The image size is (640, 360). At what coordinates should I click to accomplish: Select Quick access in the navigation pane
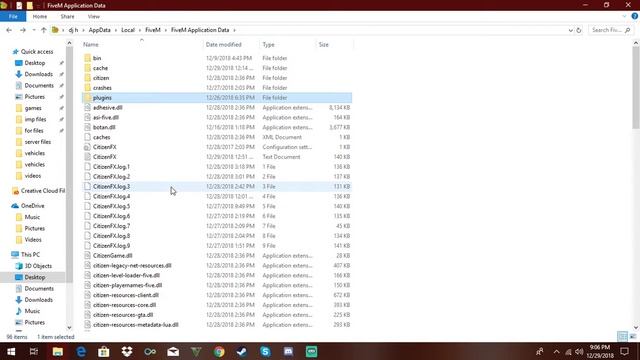(x=37, y=51)
